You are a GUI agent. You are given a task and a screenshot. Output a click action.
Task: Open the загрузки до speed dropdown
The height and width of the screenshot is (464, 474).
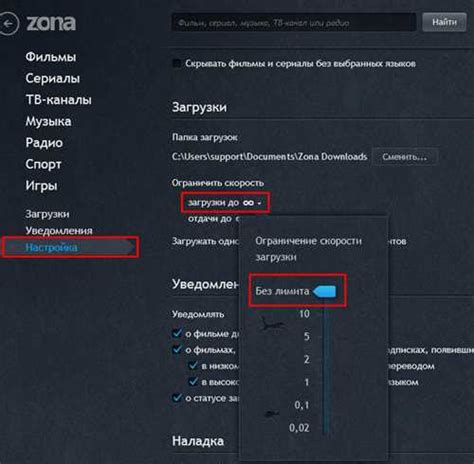225,203
